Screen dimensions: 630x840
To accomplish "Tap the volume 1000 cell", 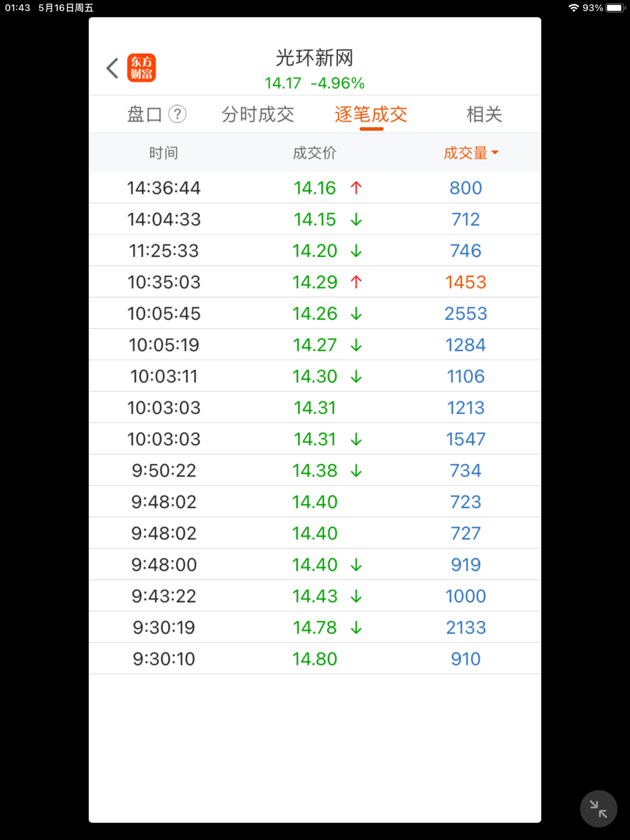I will point(466,596).
